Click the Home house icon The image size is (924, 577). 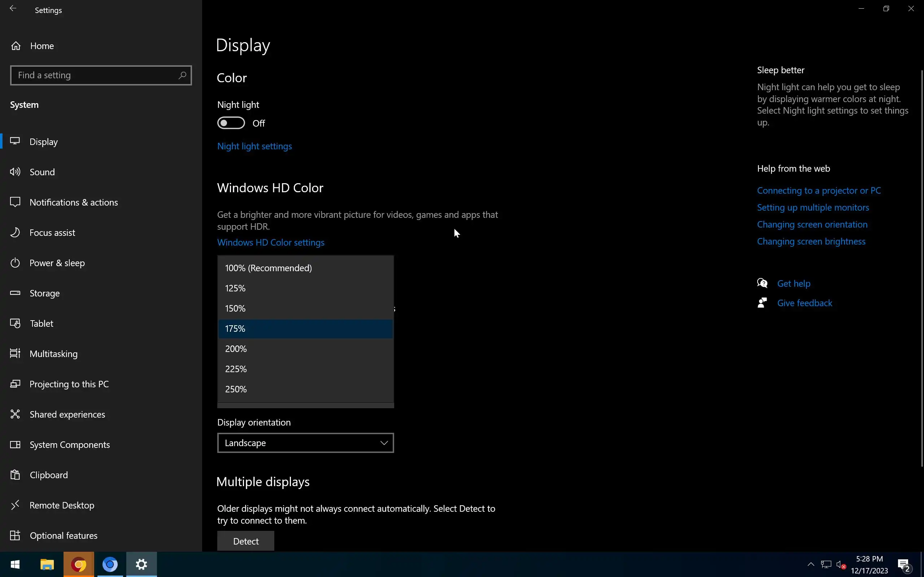tap(16, 46)
